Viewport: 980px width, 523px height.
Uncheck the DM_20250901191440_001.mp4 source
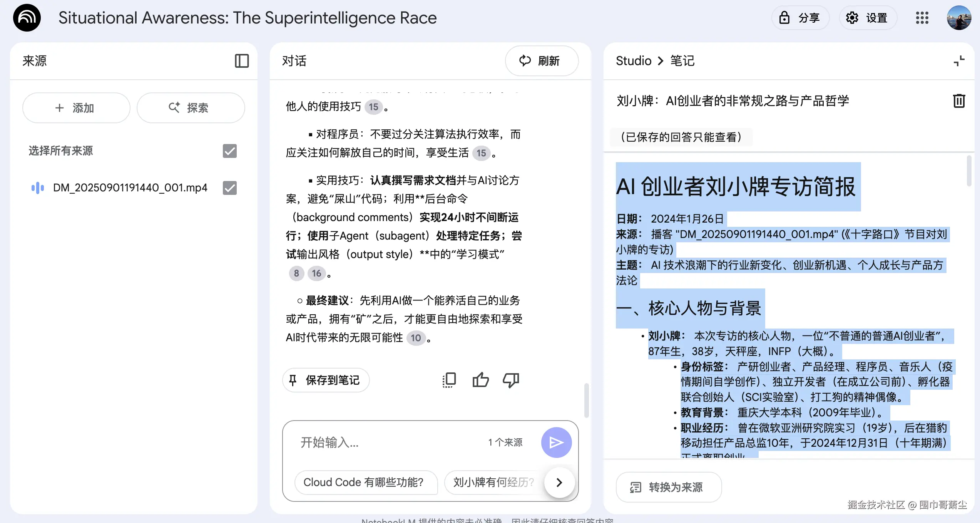click(230, 188)
